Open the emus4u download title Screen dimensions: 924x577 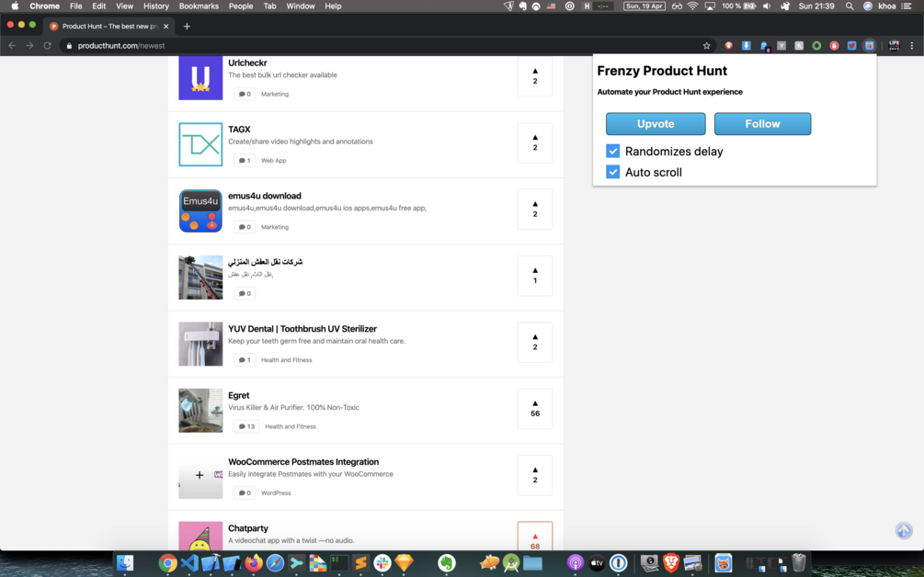[x=265, y=196]
